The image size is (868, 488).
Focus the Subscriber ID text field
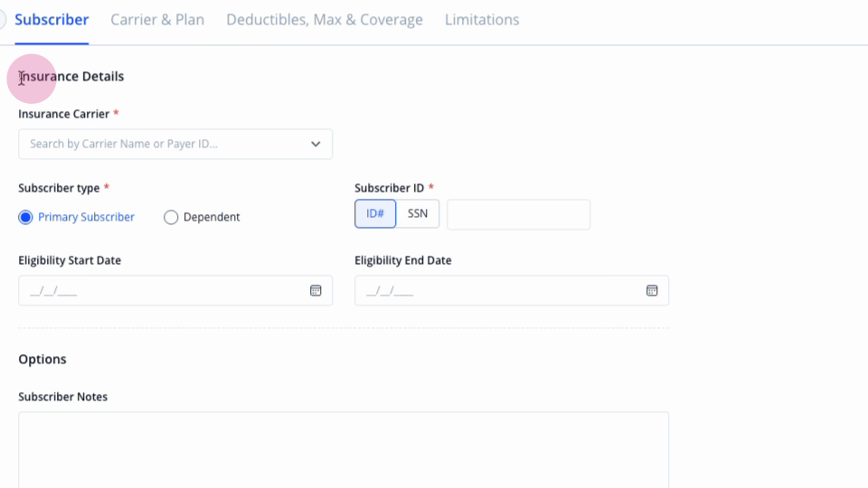(x=518, y=215)
